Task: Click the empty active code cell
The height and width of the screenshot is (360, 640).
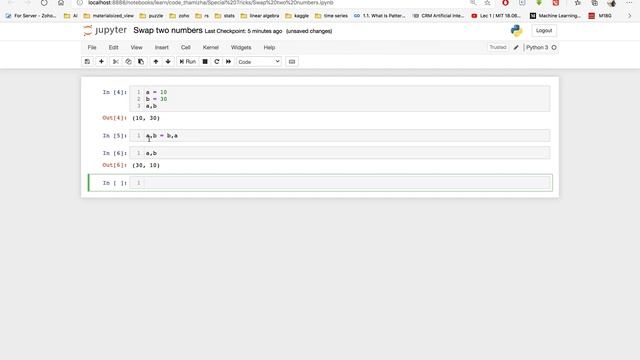Action: coord(340,183)
